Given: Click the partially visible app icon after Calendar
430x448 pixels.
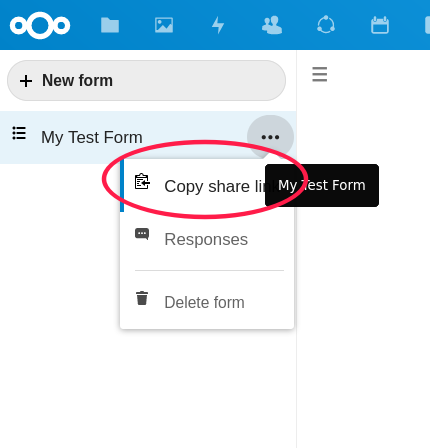Looking at the screenshot, I should click(427, 25).
